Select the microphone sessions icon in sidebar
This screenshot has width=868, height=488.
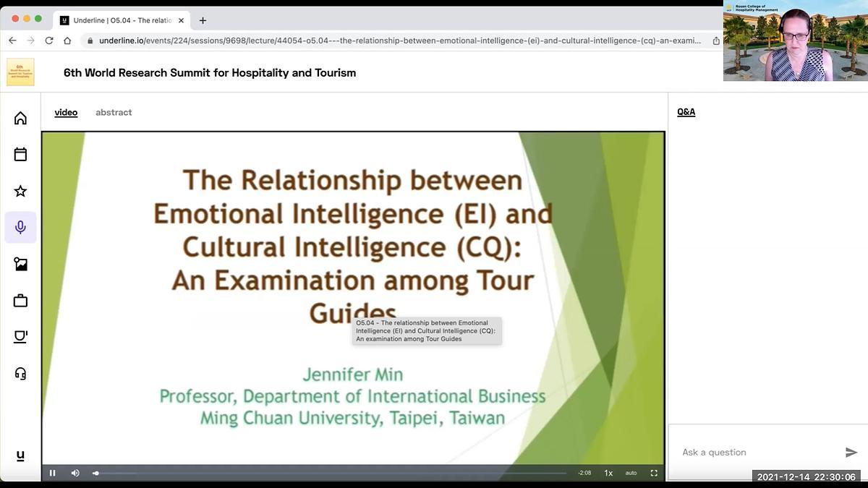[20, 227]
